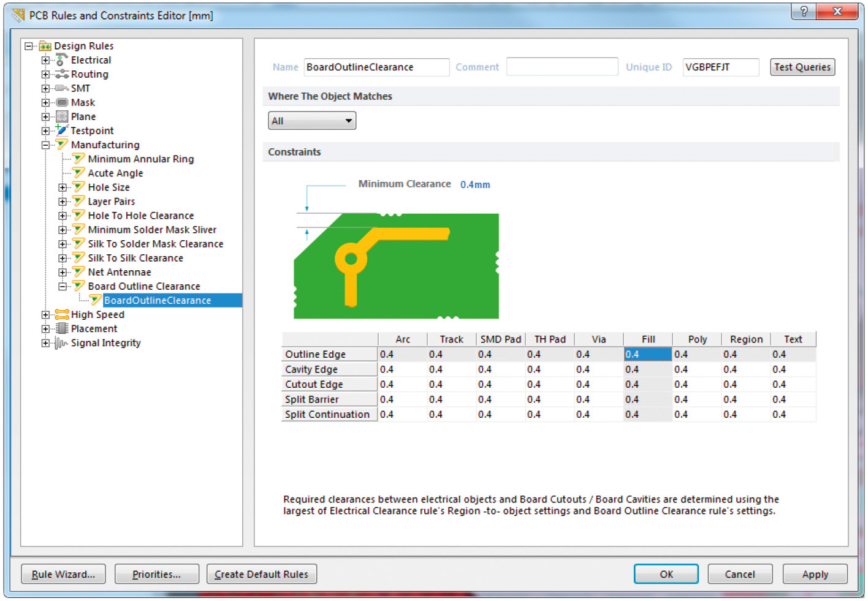Click the Plane rules category icon
Image resolution: width=868 pixels, height=601 pixels.
pos(61,116)
